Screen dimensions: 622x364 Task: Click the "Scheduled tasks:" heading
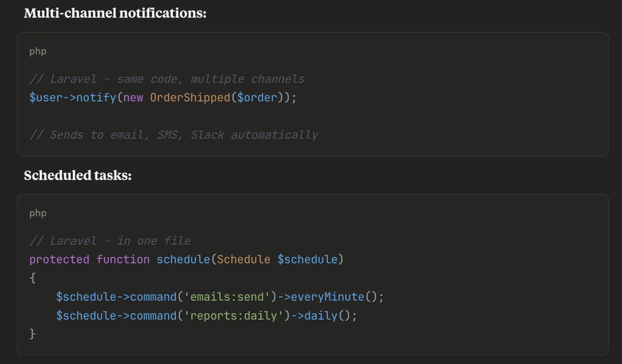pyautogui.click(x=78, y=175)
